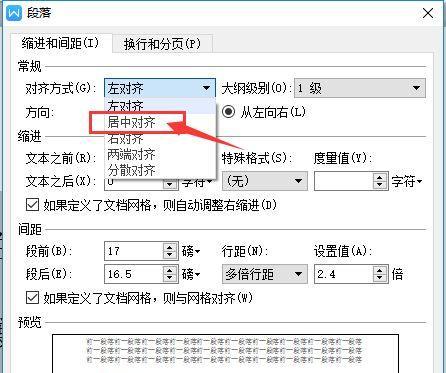Open the 对齐方式 alignment dropdown

click(x=160, y=88)
